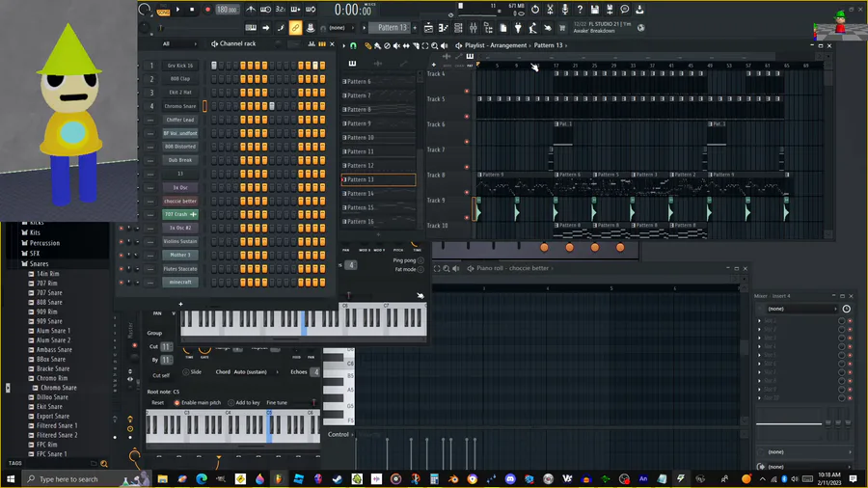Click the Reset button near root note
Image resolution: width=868 pixels, height=488 pixels.
[x=158, y=403]
